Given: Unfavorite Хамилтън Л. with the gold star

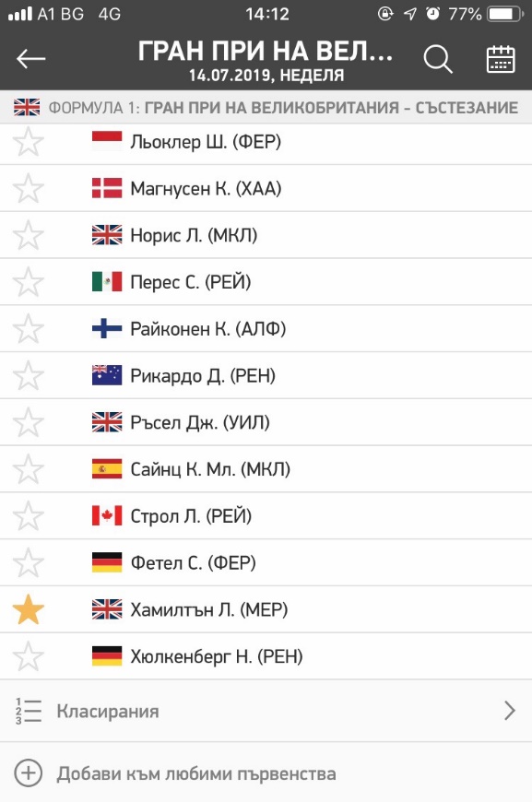Looking at the screenshot, I should 29,609.
